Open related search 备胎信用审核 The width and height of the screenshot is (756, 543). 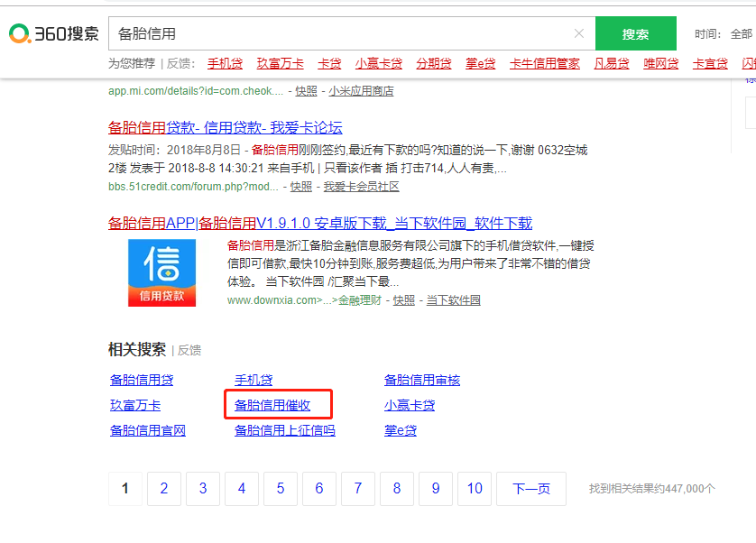(x=422, y=380)
